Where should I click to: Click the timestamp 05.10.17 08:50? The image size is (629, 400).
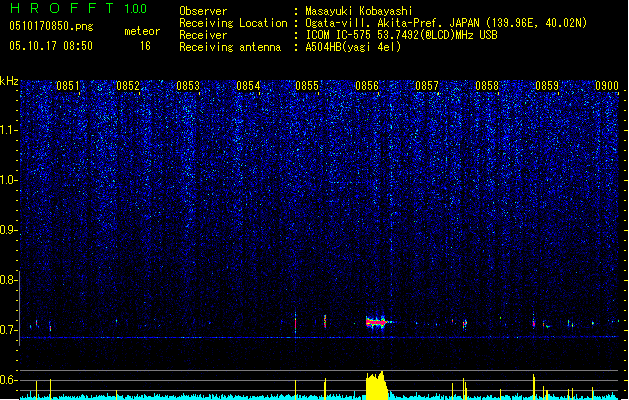(x=51, y=46)
